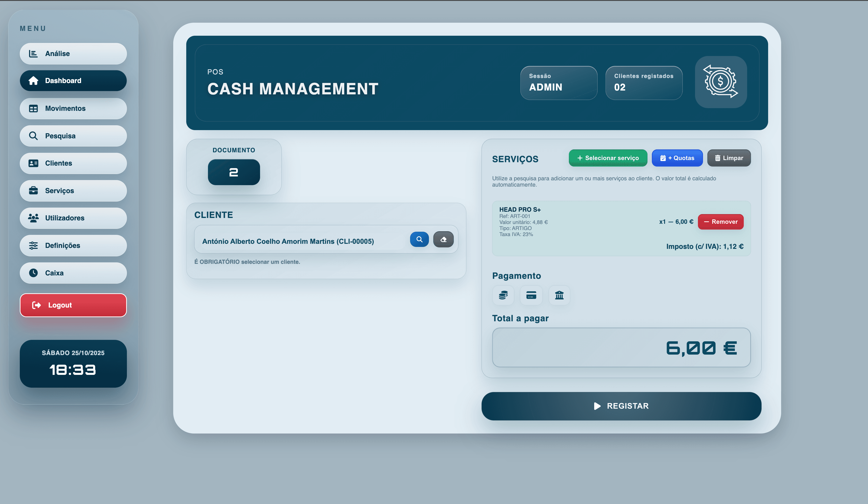Viewport: 868px width, 504px height.
Task: Click the Limpar button
Action: click(729, 158)
